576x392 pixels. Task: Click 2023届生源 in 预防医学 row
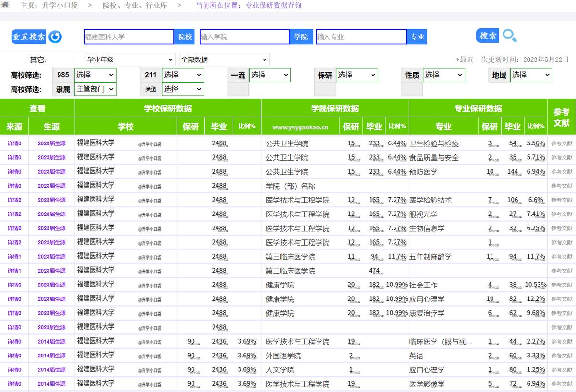click(52, 172)
